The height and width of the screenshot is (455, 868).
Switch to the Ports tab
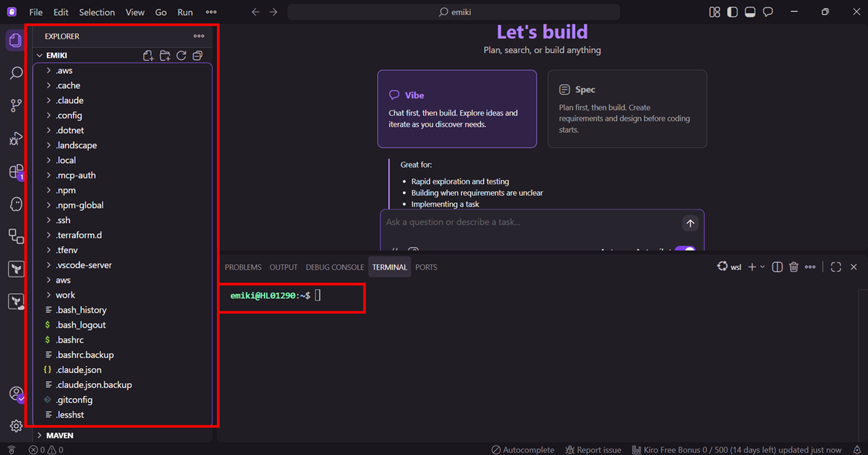426,267
